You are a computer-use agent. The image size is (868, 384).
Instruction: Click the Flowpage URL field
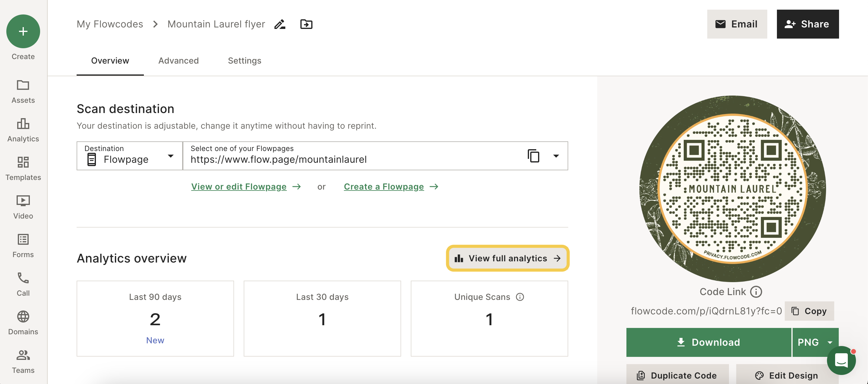(375, 156)
